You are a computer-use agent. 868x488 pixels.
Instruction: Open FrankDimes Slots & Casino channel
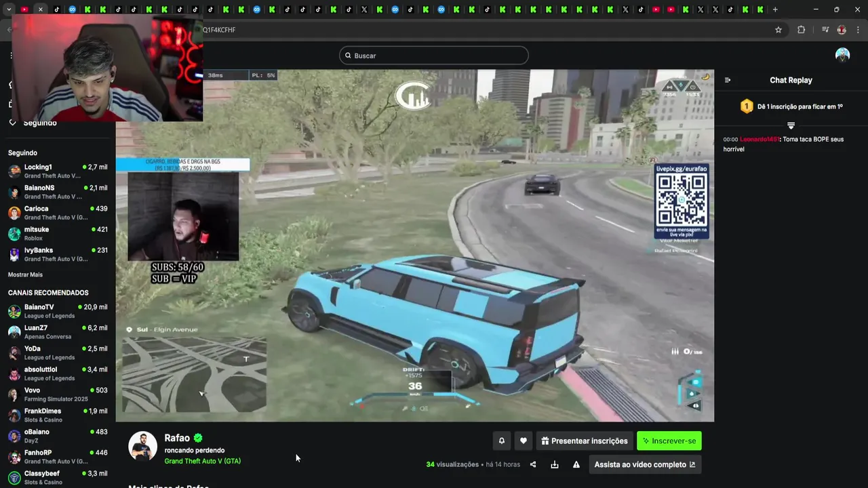click(58, 415)
